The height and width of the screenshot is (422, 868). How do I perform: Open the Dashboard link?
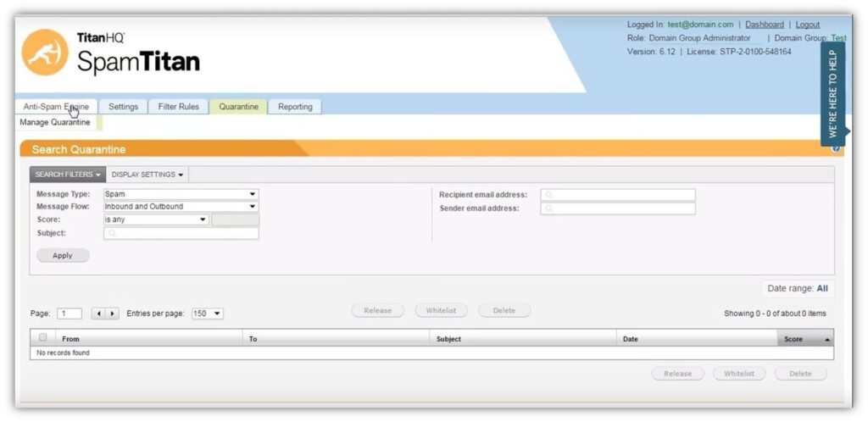point(764,25)
